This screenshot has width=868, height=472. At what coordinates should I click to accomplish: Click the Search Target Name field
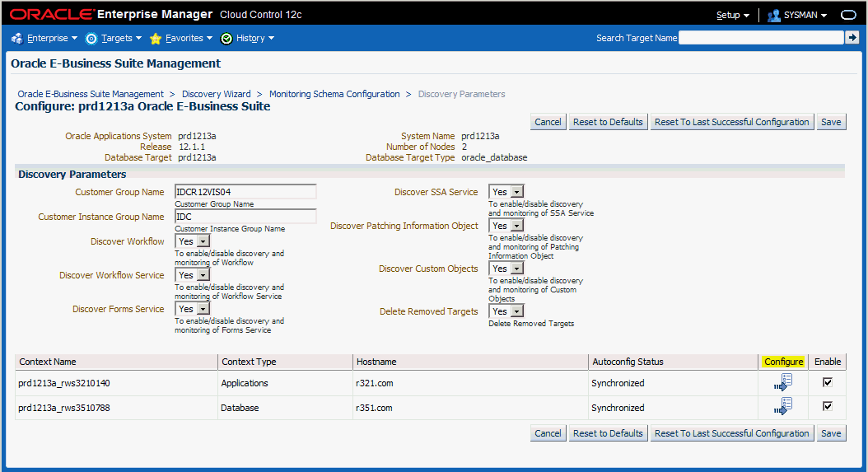pyautogui.click(x=761, y=38)
